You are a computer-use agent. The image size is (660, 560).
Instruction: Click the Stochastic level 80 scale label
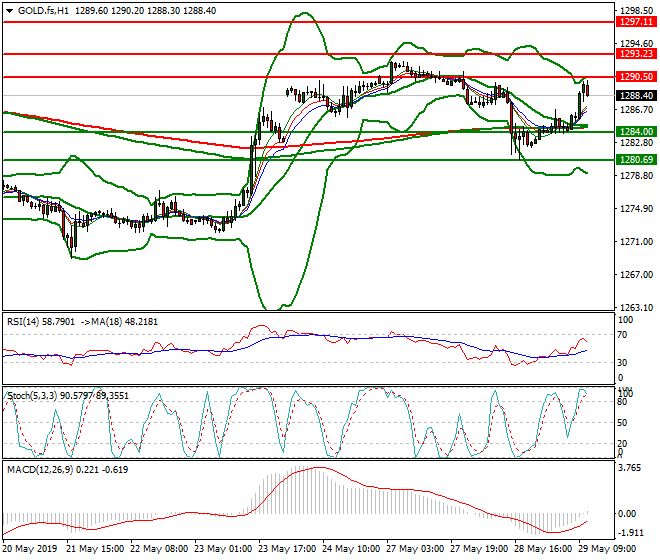tap(622, 402)
